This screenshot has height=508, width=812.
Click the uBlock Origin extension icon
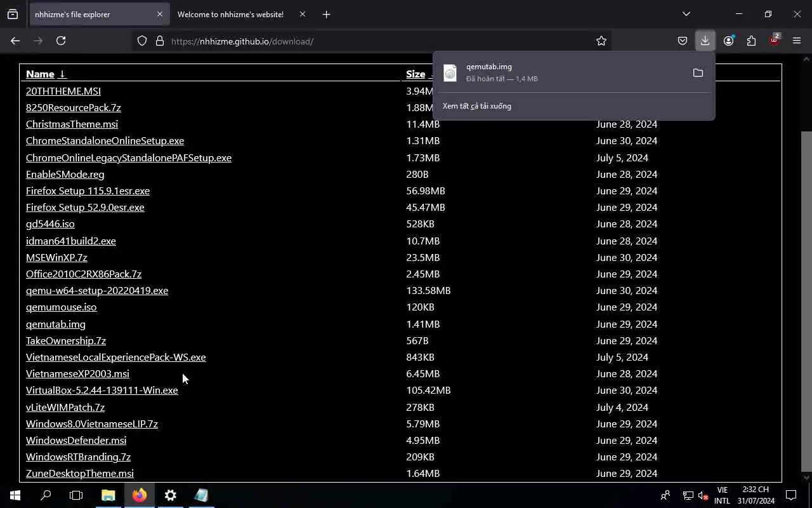(x=775, y=39)
